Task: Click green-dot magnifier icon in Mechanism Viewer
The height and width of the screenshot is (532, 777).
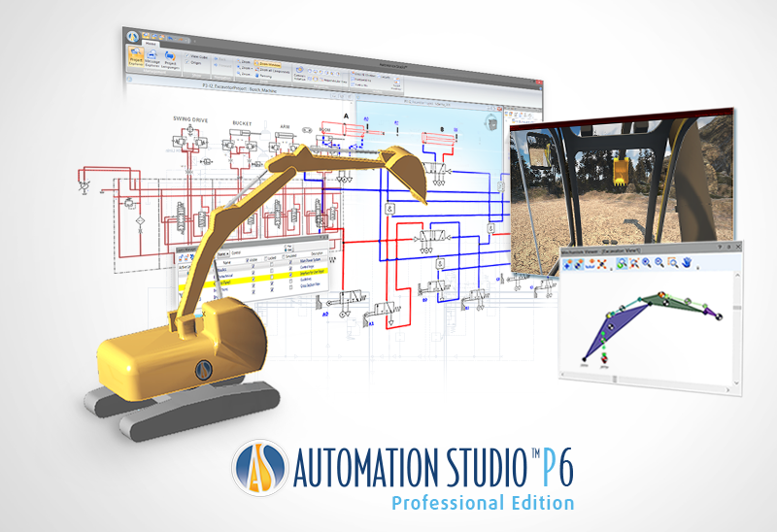Action: tap(622, 263)
